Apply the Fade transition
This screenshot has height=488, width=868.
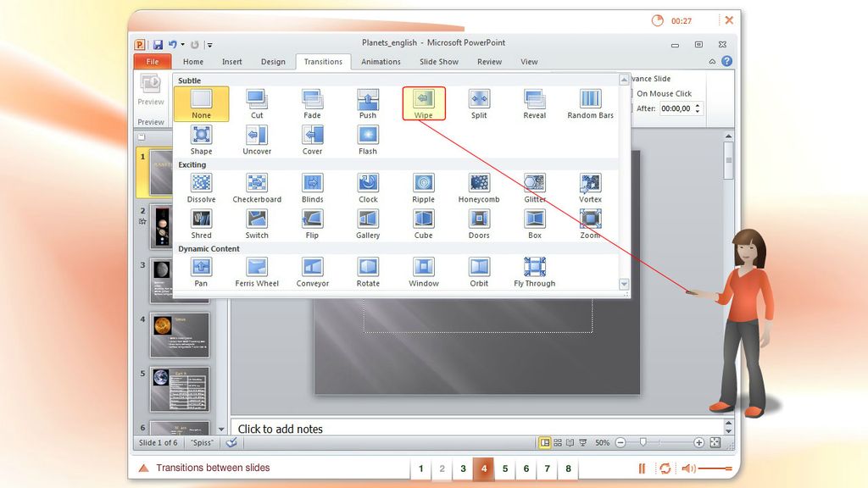coord(312,104)
